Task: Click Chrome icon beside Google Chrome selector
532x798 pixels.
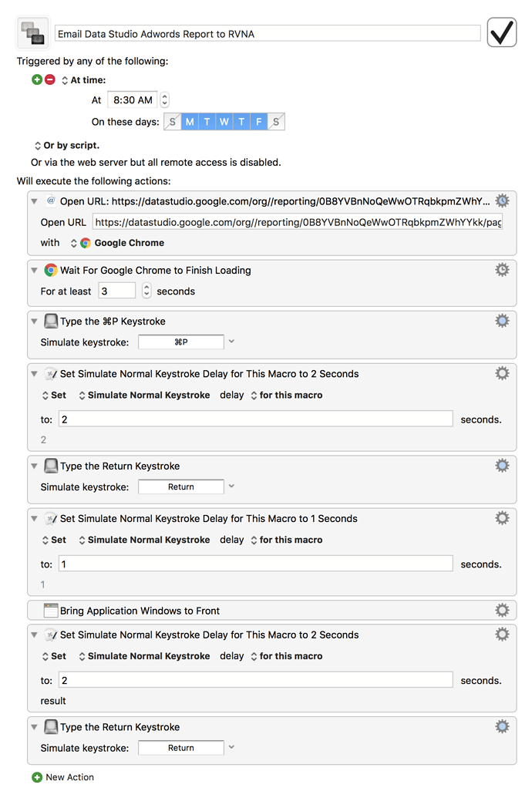Action: tap(86, 243)
